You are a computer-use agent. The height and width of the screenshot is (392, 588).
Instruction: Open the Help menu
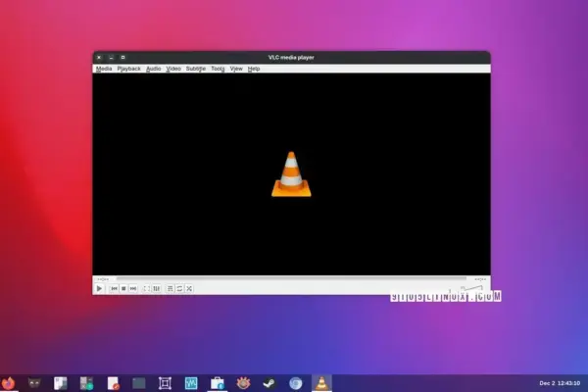click(x=254, y=69)
